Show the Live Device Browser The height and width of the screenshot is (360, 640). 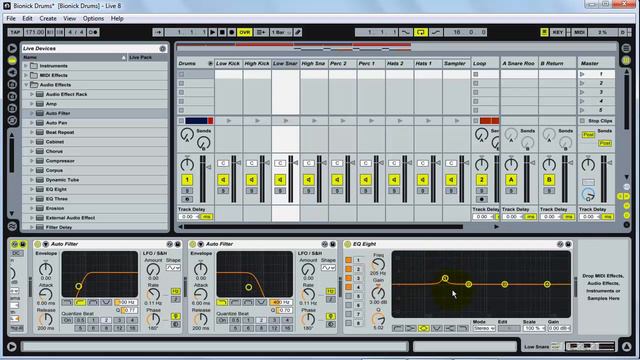pos(12,60)
